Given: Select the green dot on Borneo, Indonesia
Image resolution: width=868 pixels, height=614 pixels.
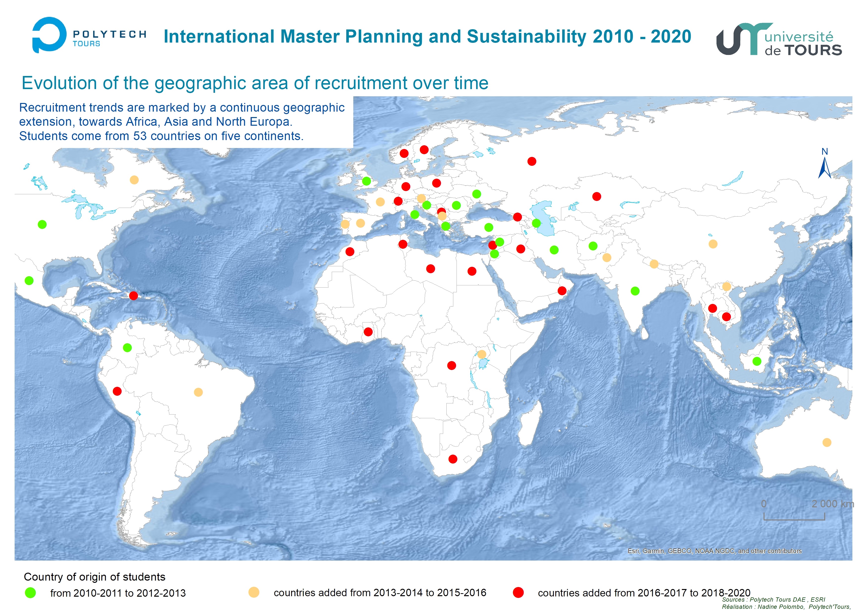Looking at the screenshot, I should [757, 361].
